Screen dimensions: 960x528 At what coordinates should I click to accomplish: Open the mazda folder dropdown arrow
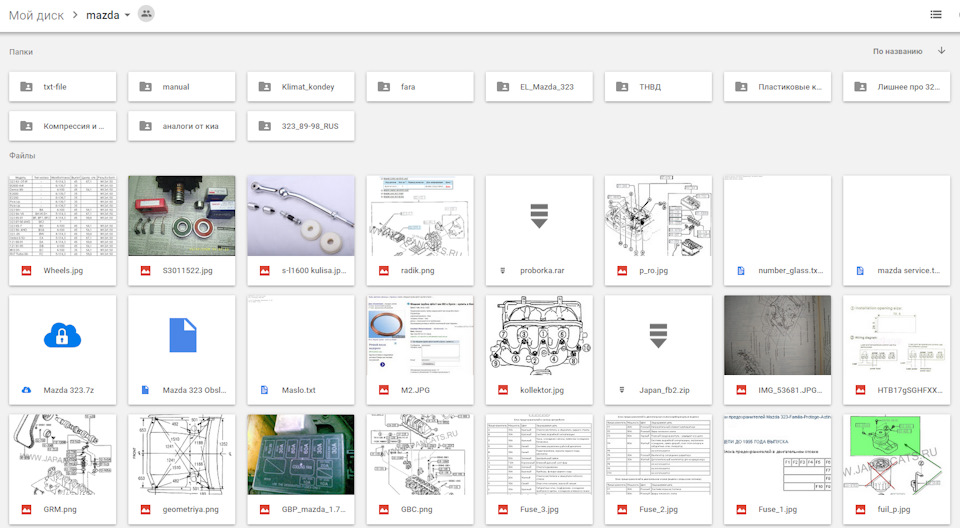tap(127, 15)
